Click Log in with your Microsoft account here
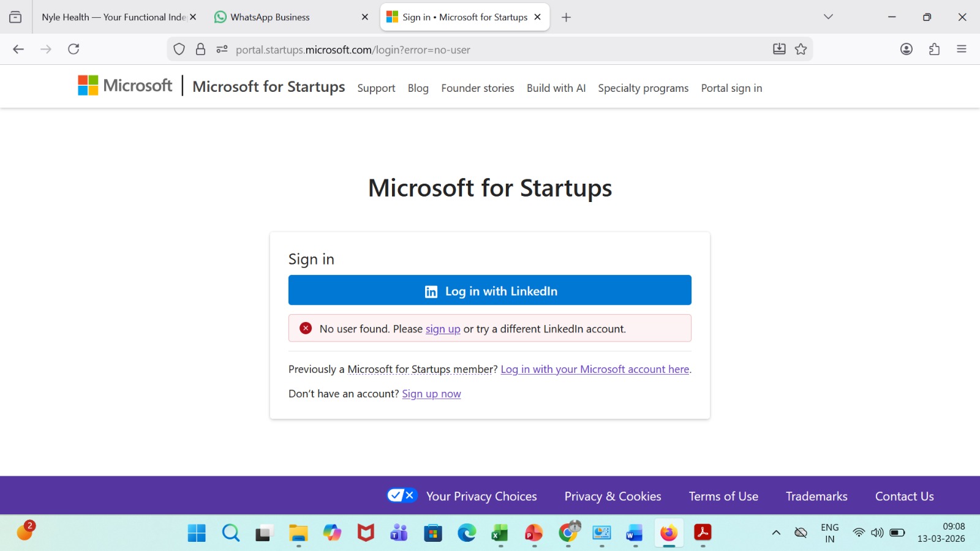The width and height of the screenshot is (980, 551). tap(595, 369)
